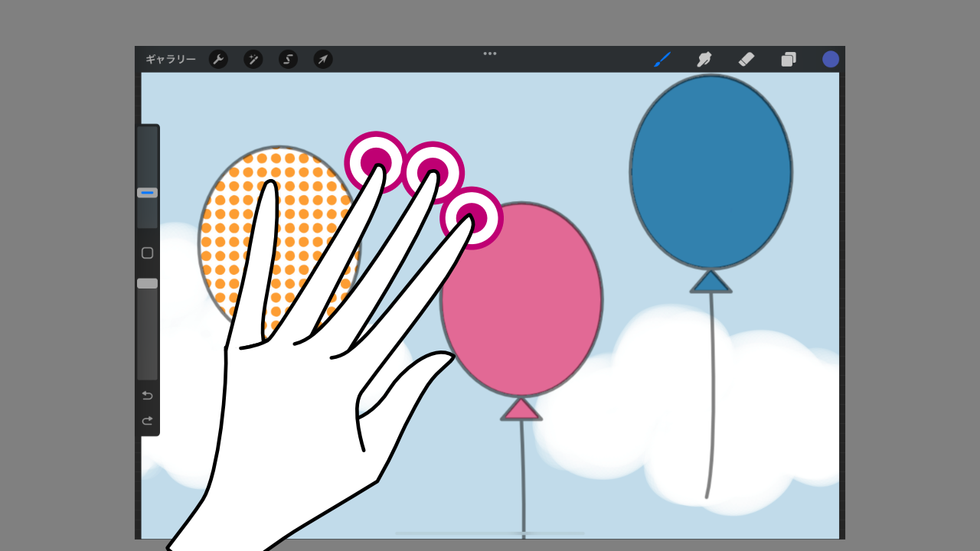Tap the three-dot multitasking menu
This screenshot has height=551, width=980.
pyautogui.click(x=490, y=54)
